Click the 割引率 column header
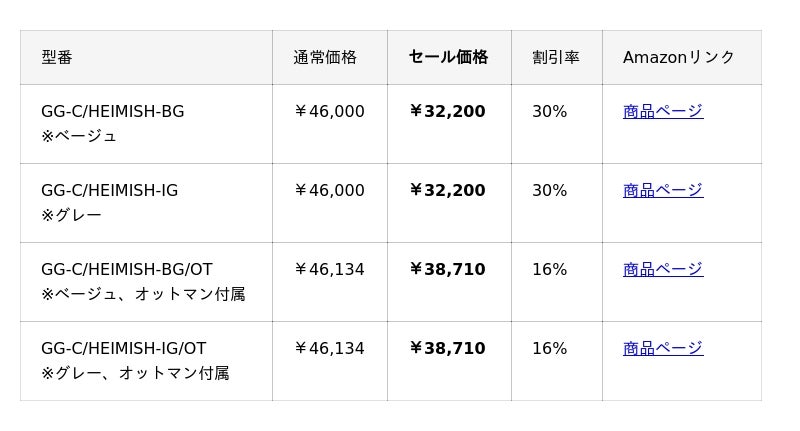This screenshot has height=431, width=800. (556, 57)
